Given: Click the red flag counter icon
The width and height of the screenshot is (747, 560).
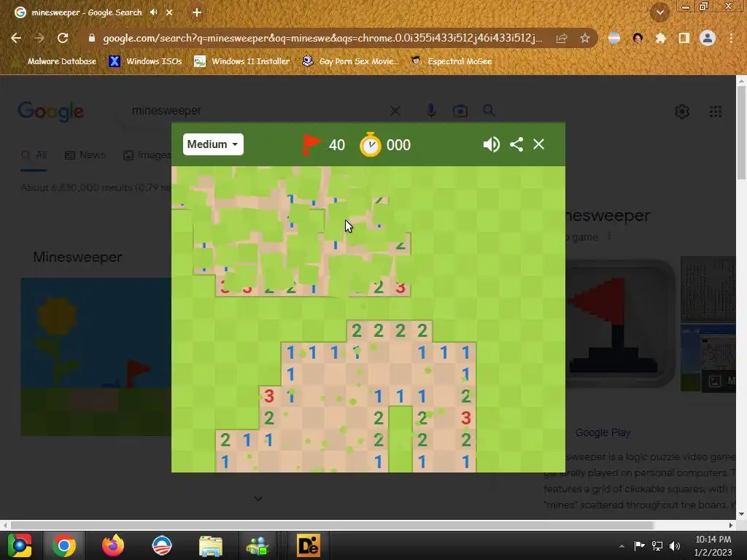Looking at the screenshot, I should pyautogui.click(x=312, y=144).
